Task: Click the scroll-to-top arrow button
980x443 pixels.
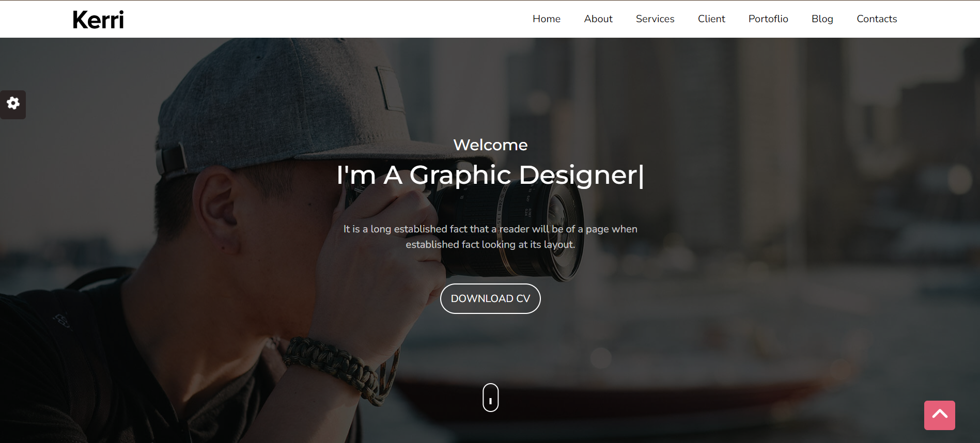Action: 939,415
